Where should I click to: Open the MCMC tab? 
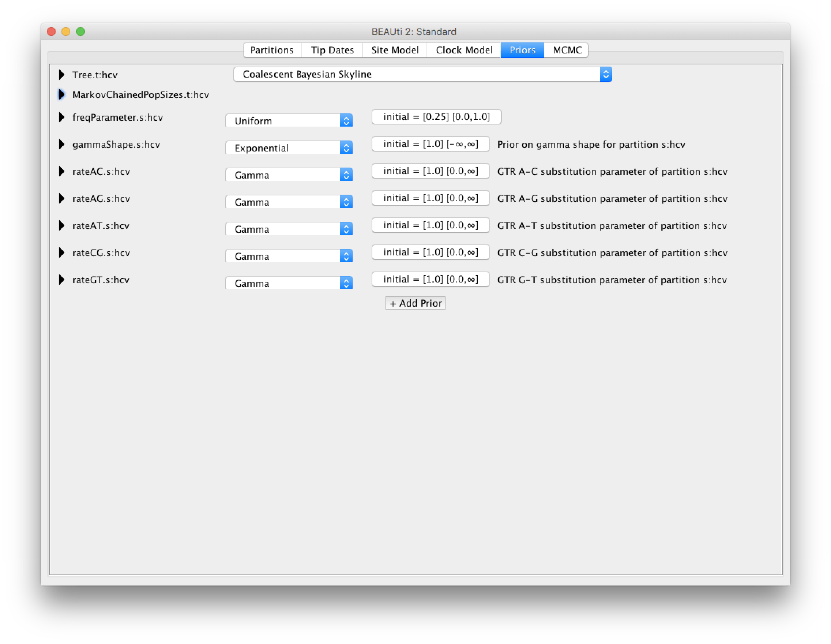coord(567,50)
